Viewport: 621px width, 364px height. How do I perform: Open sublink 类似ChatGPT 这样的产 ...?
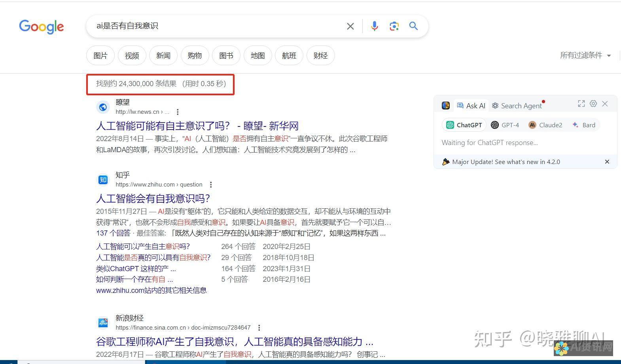(136, 269)
